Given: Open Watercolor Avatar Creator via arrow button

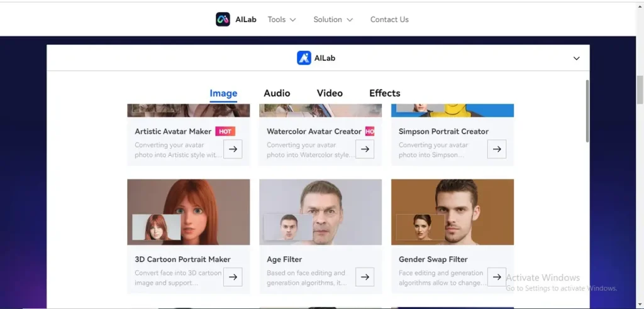Looking at the screenshot, I should (365, 149).
